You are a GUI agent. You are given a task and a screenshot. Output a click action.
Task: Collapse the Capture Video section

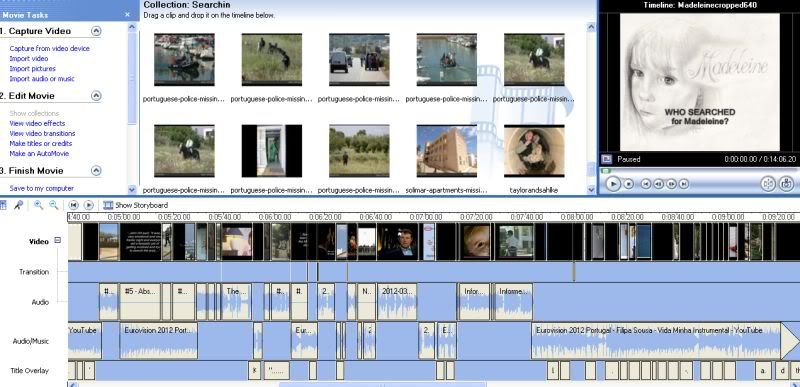click(96, 31)
